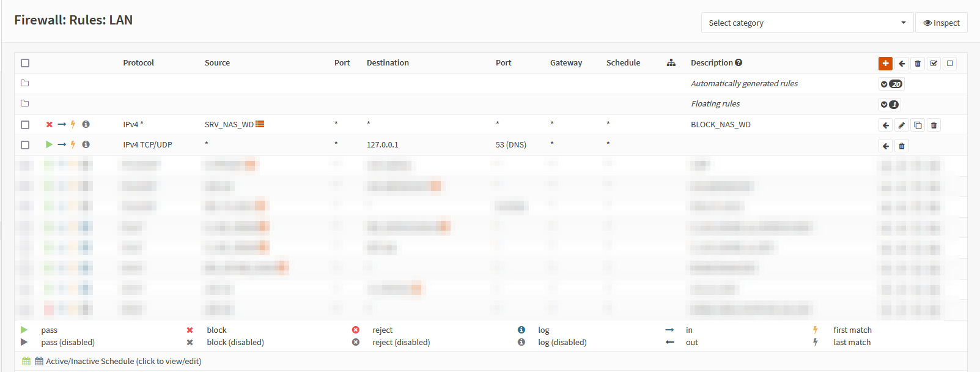Expand the Floating rules section
The image size is (980, 372).
(x=890, y=105)
